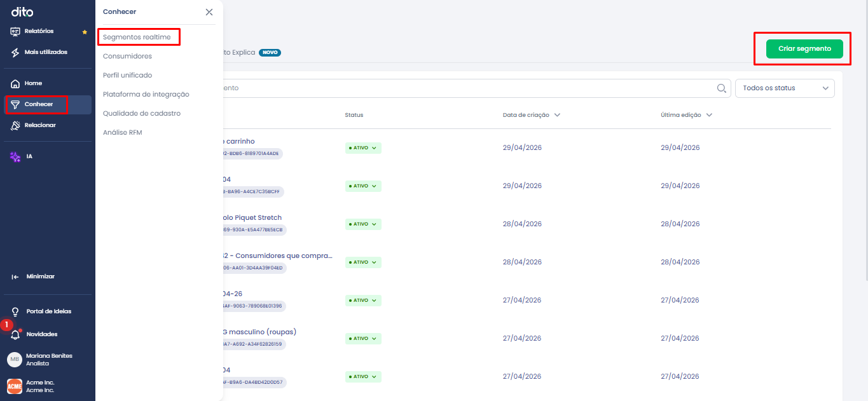Go to Home house icon
Viewport: 868px width, 401px height.
(15, 83)
